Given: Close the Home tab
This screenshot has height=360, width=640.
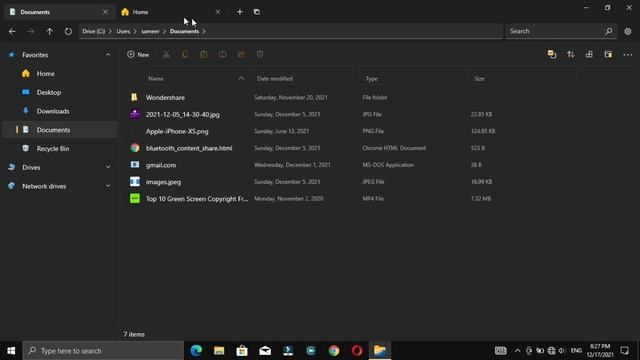Looking at the screenshot, I should pyautogui.click(x=218, y=12).
